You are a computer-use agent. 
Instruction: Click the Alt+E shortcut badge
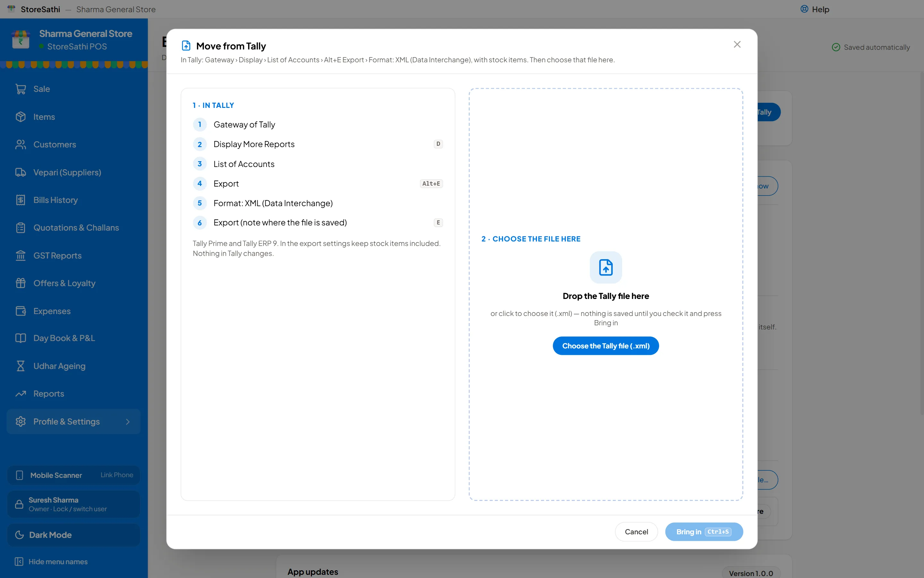click(x=432, y=183)
